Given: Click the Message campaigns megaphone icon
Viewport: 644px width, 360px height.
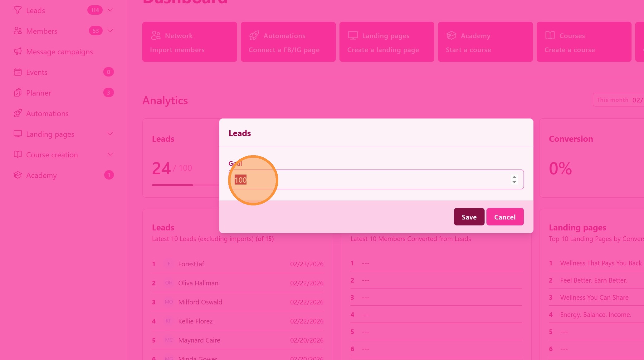Looking at the screenshot, I should point(18,52).
